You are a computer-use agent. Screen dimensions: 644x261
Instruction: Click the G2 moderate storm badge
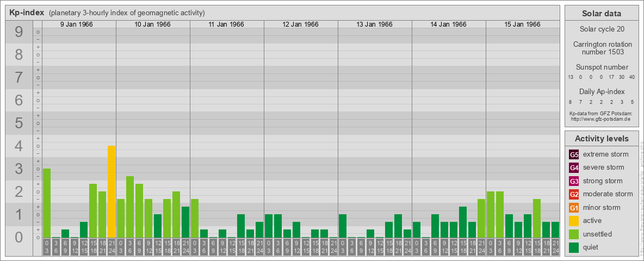tap(574, 194)
